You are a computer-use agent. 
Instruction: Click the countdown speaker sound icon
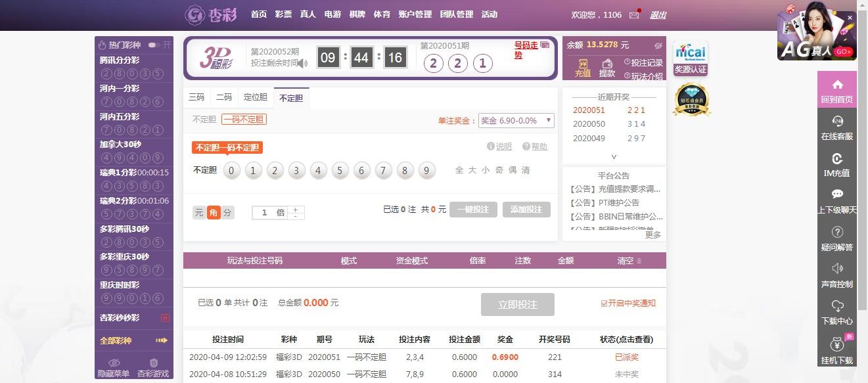pos(303,63)
